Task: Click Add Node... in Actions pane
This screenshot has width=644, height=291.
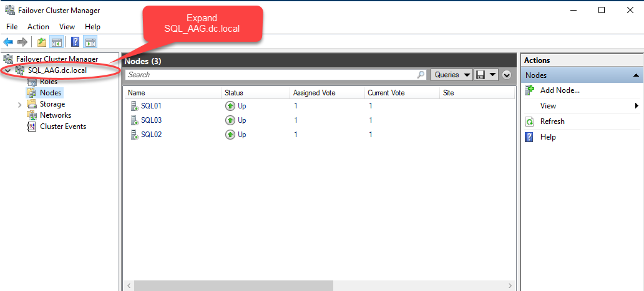Action: (560, 90)
